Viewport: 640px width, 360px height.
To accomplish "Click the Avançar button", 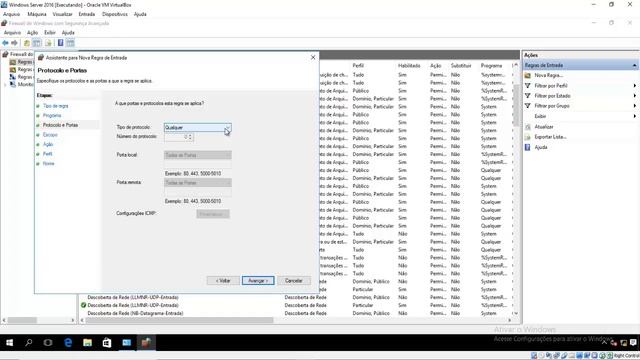I will coord(258,281).
